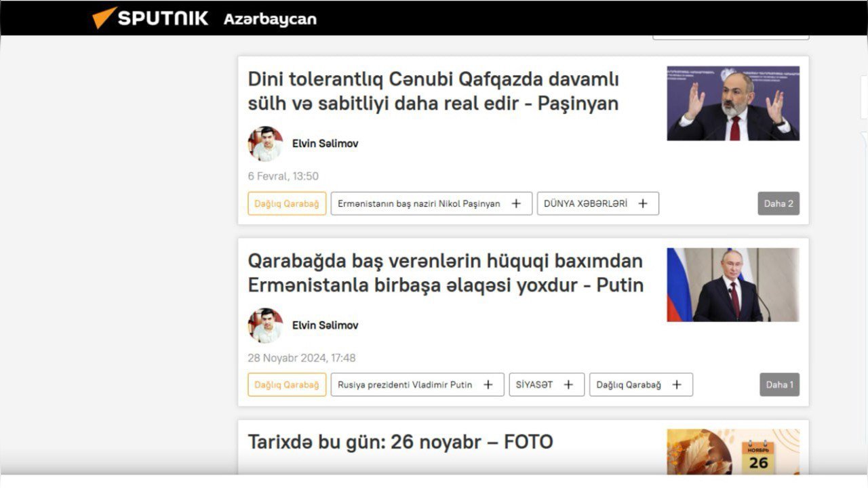Select the orange Dağlıq Qarabağ tag in Paşinyan card
Image resolution: width=868 pixels, height=488 pixels.
[287, 203]
